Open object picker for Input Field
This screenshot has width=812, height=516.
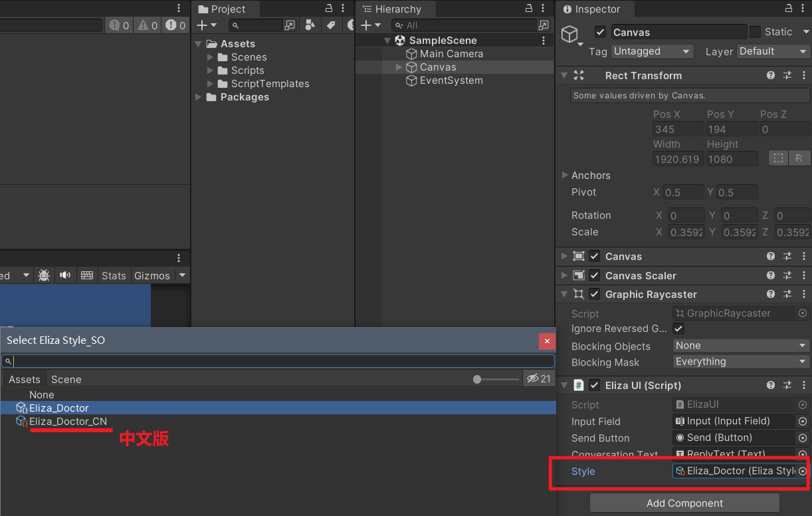tap(803, 422)
